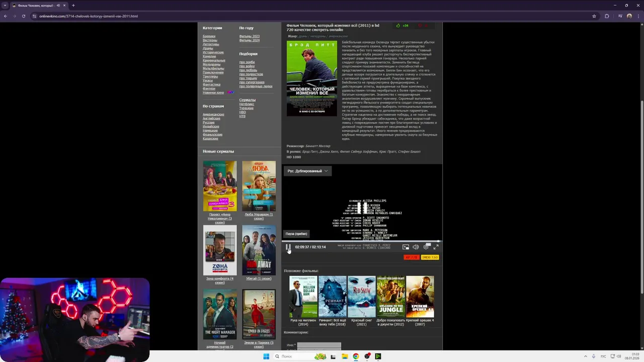Image resolution: width=644 pixels, height=362 pixels.
Task: Click the comment name input field
Action: pyautogui.click(x=319, y=345)
